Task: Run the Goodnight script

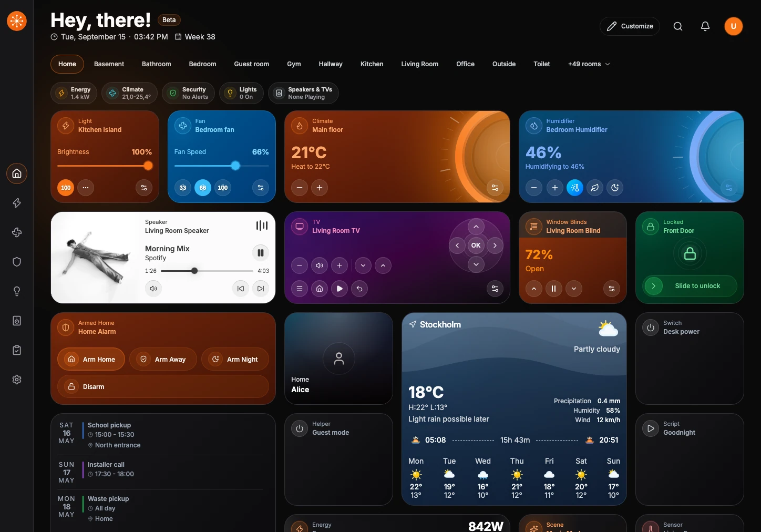Action: click(651, 428)
